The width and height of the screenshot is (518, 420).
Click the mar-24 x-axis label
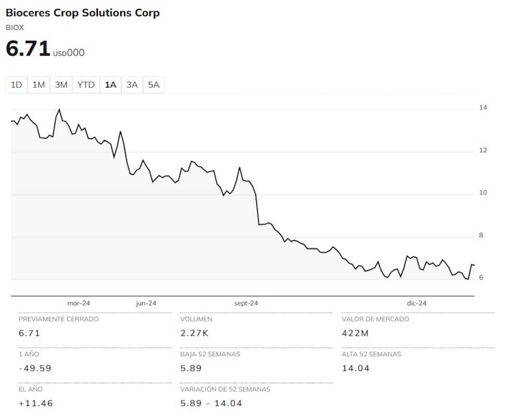pos(78,303)
